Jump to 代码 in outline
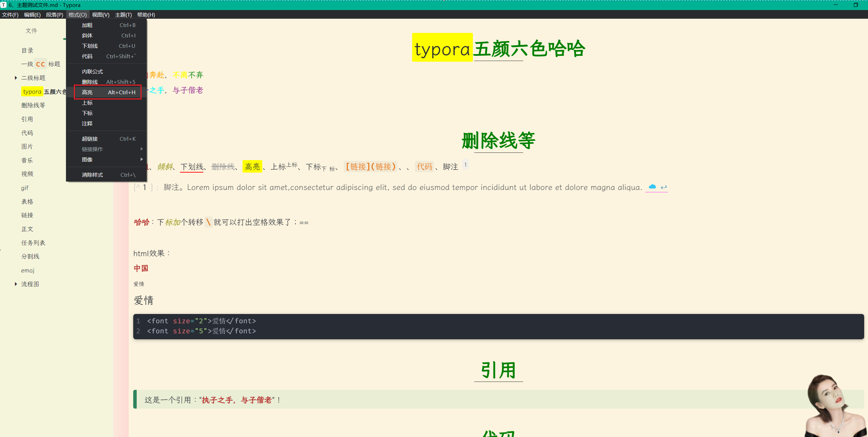The image size is (868, 437). 27,133
